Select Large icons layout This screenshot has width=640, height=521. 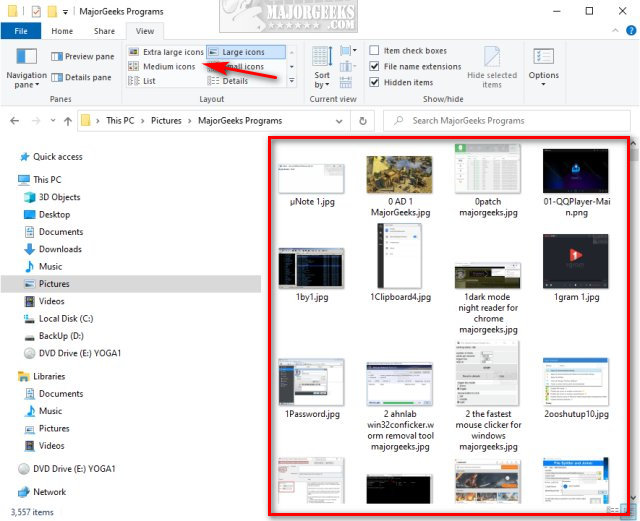pos(246,52)
